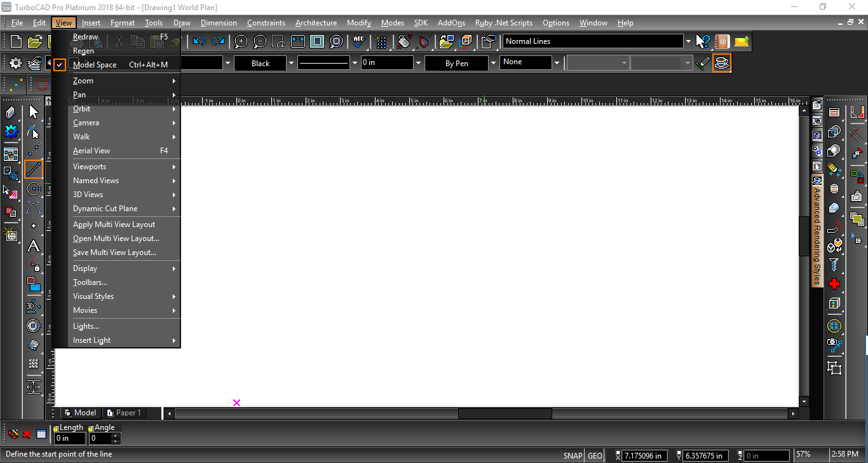Click the vertical scrollbar thumb
This screenshot has width=868, height=463.
pyautogui.click(x=804, y=237)
